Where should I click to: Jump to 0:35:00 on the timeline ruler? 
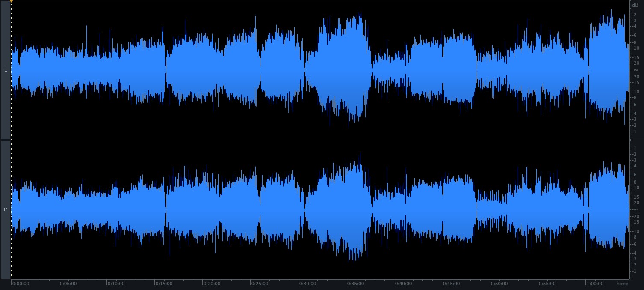(x=355, y=284)
